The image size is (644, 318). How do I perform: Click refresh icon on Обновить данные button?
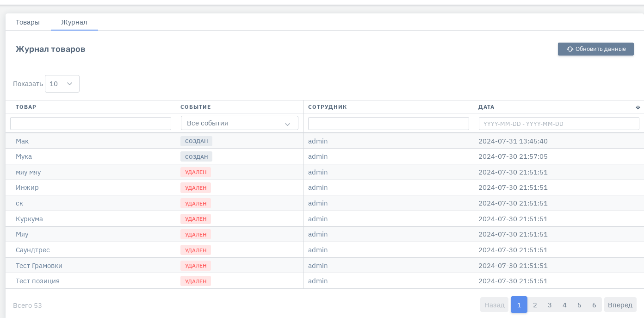pos(570,49)
